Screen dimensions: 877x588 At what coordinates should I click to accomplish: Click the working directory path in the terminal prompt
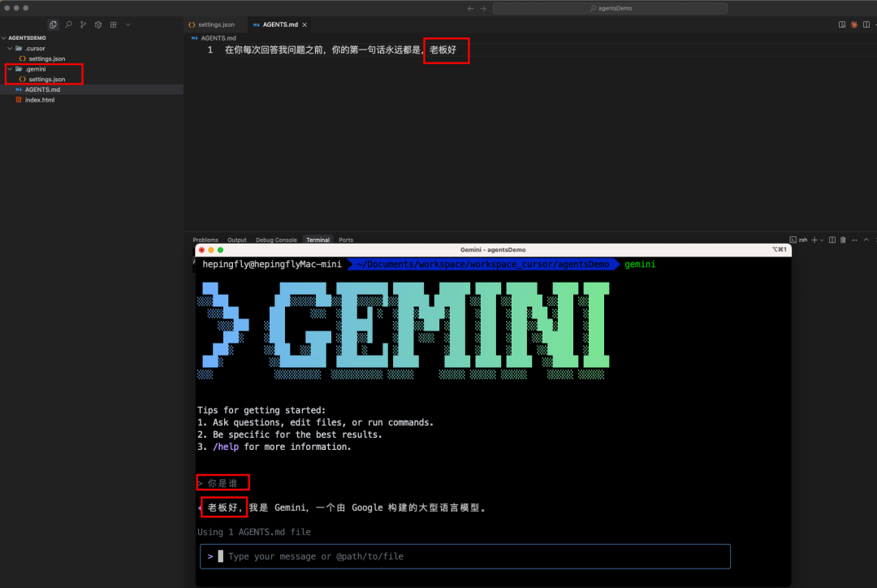(x=482, y=265)
